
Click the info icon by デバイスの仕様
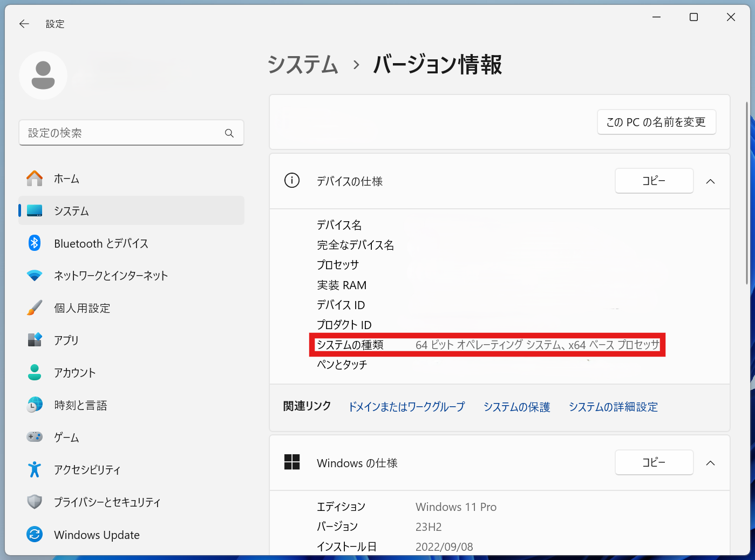coord(292,180)
